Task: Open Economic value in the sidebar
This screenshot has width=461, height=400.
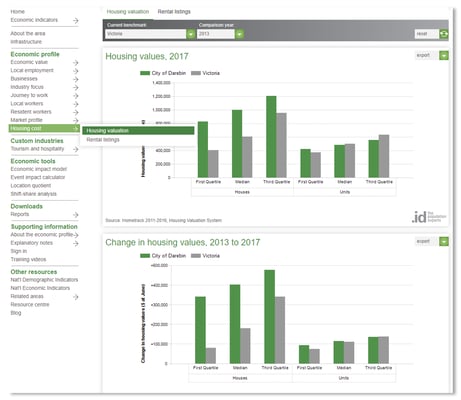Action: 29,62
